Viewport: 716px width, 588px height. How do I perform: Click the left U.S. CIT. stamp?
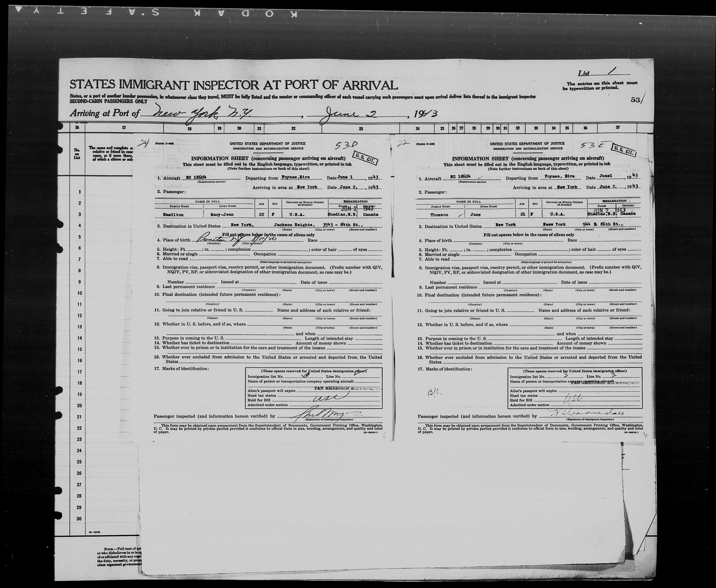365,158
